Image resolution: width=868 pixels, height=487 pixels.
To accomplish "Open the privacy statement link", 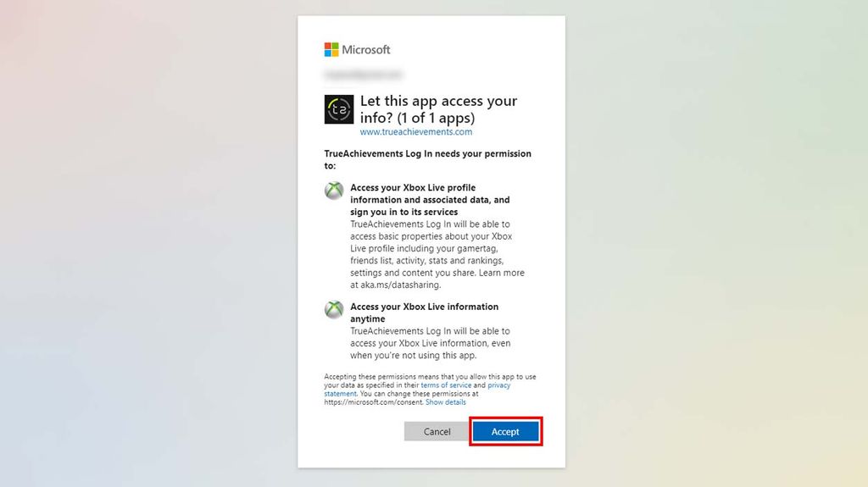I will (417, 390).
